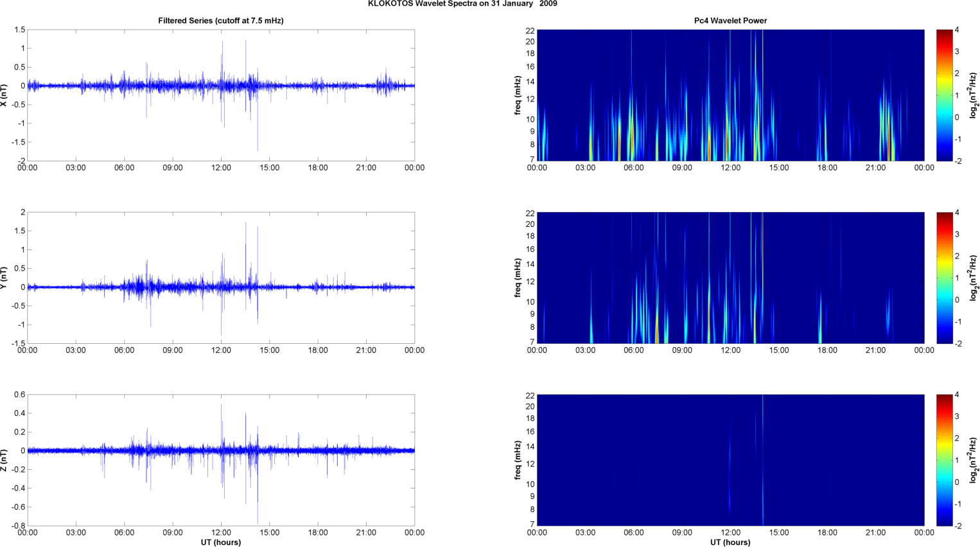Screen dimensions: 980x547
Task: Click the 'Z (nT)' y-axis label
Action: tap(4, 460)
